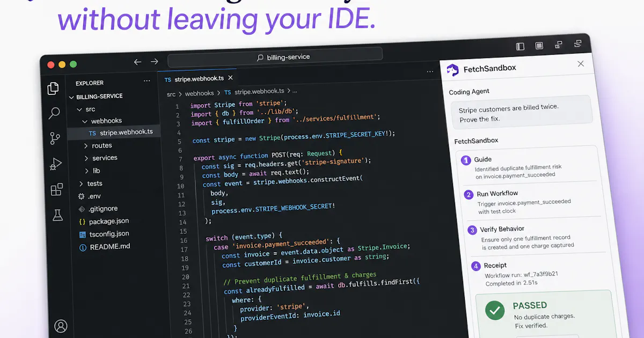The height and width of the screenshot is (338, 644).
Task: Toggle secondary sidebar layout icon
Action: coord(559,45)
